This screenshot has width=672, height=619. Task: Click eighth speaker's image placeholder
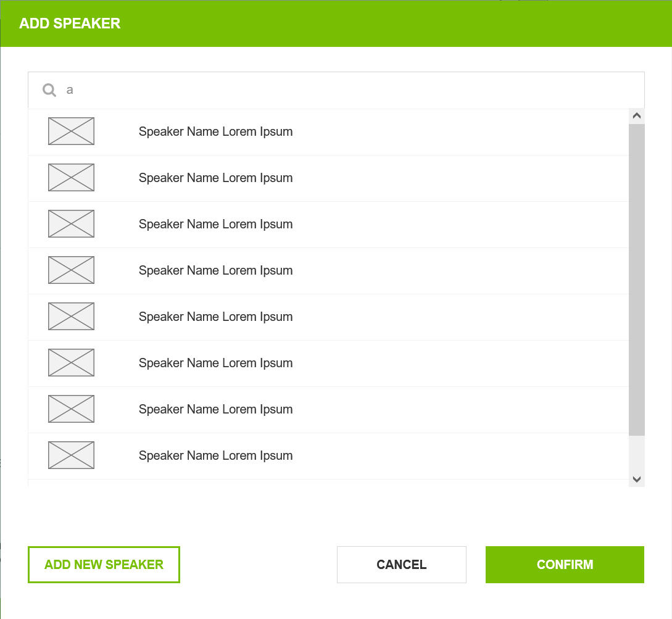(71, 455)
